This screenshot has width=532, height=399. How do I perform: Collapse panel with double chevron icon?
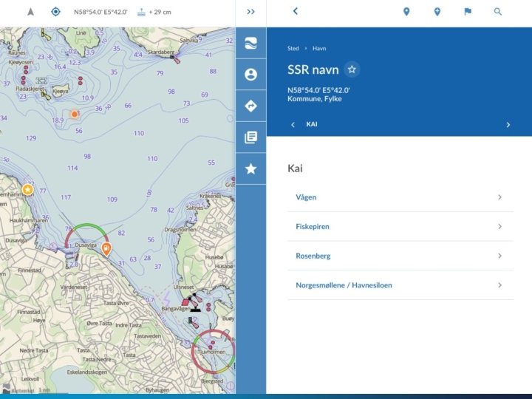[250, 12]
